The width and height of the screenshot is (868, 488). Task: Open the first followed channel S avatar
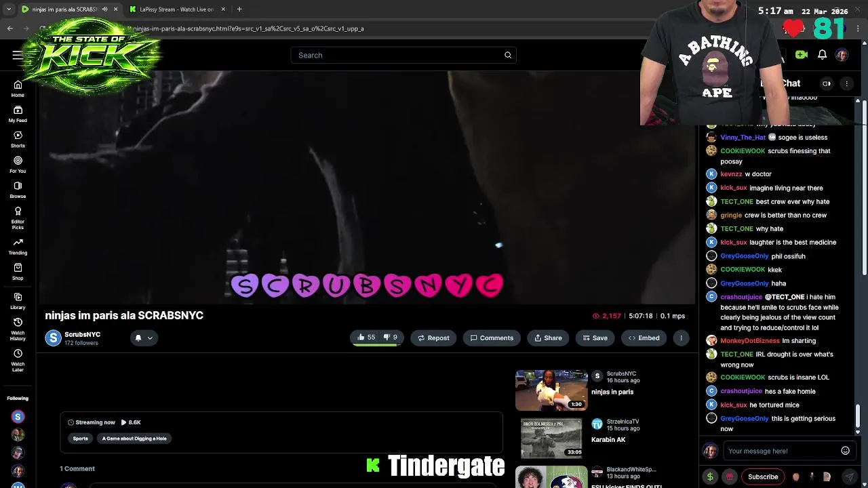point(18,417)
